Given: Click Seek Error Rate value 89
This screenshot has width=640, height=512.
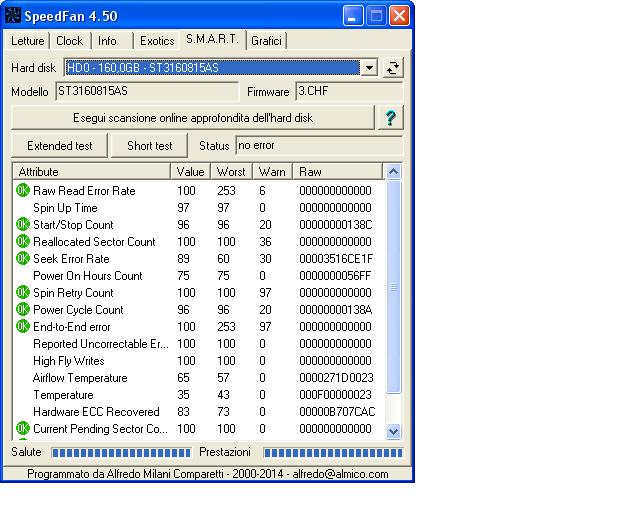Looking at the screenshot, I should [183, 258].
